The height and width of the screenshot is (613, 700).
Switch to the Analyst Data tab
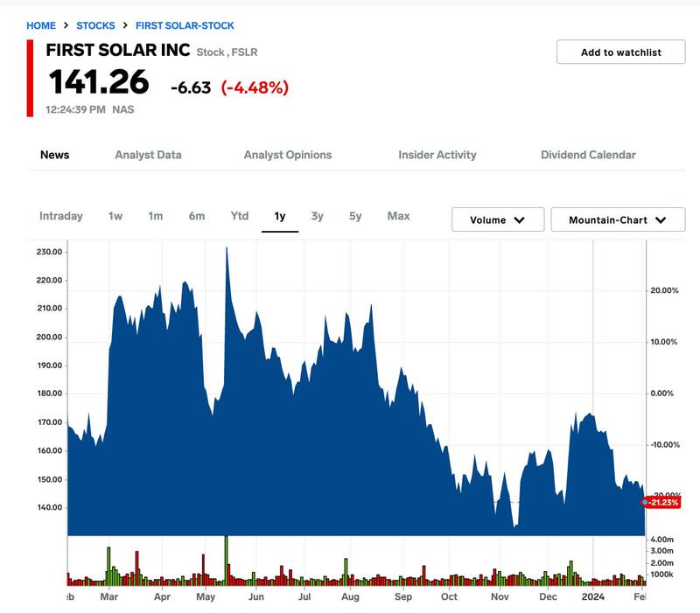pos(148,155)
